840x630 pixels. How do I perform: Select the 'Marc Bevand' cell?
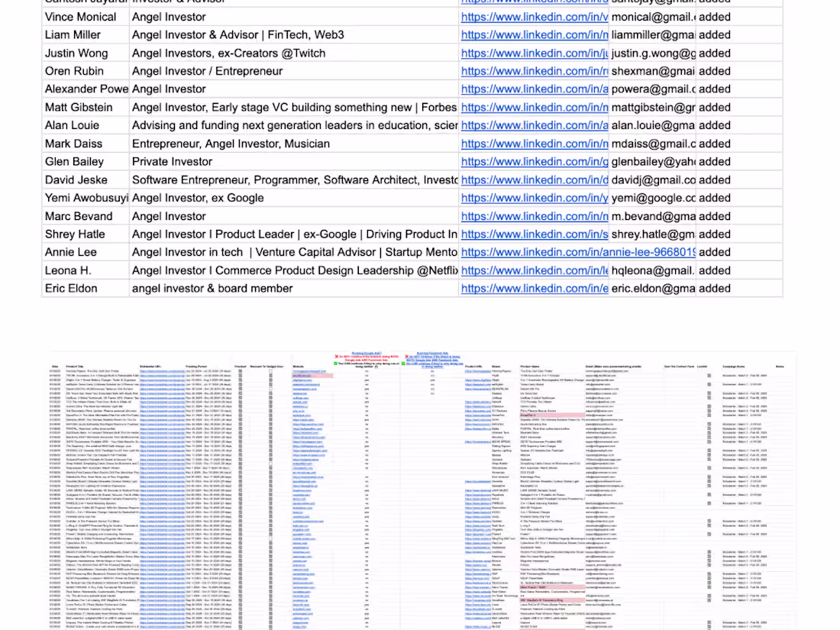86,216
